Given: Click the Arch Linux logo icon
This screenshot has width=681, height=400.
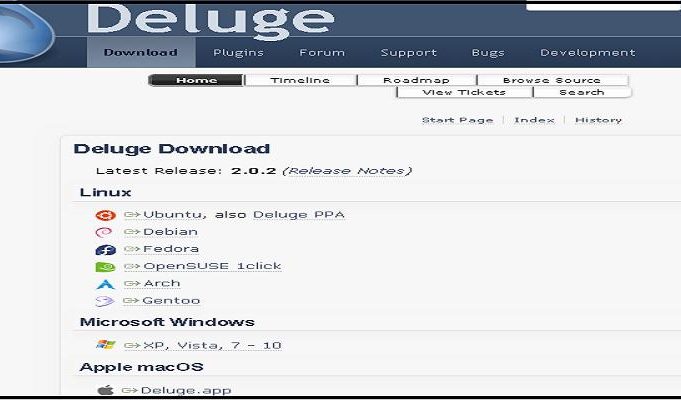Looking at the screenshot, I should pyautogui.click(x=105, y=284).
